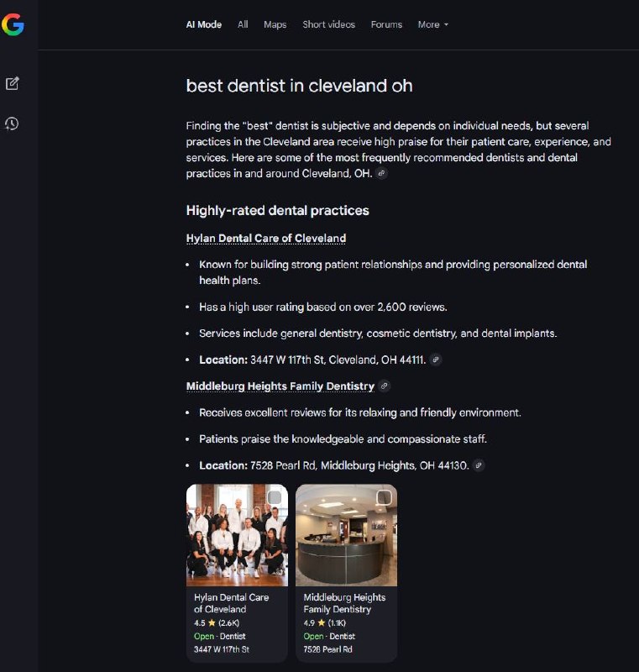Screen dimensions: 639x672
Task: Click the Middleburg card Open · Dentist status
Action: 329,636
